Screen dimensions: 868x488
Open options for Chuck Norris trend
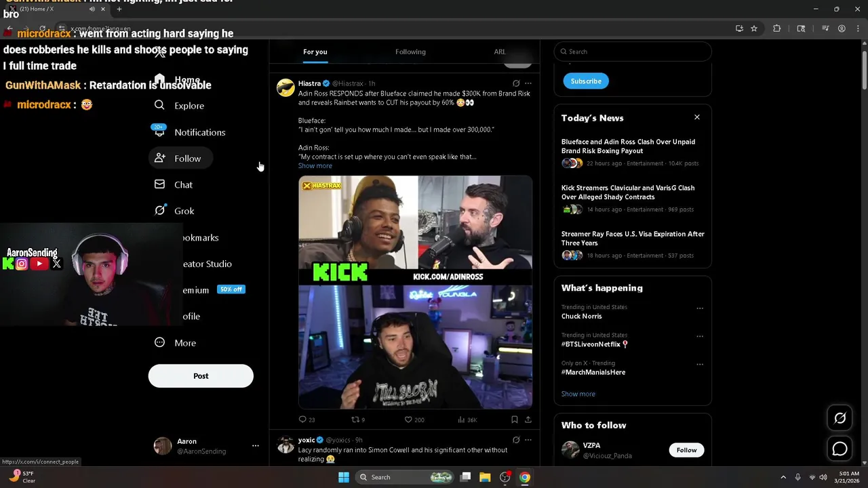pos(700,308)
